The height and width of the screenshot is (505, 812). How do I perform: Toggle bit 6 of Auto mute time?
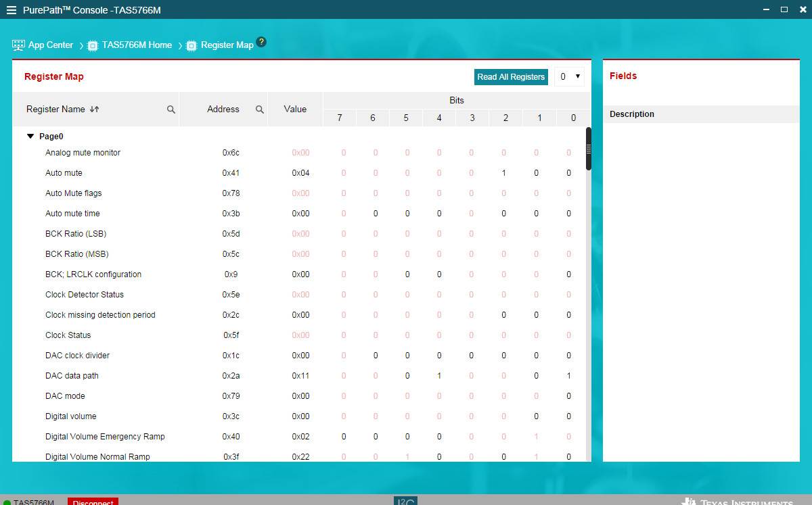[x=376, y=214]
